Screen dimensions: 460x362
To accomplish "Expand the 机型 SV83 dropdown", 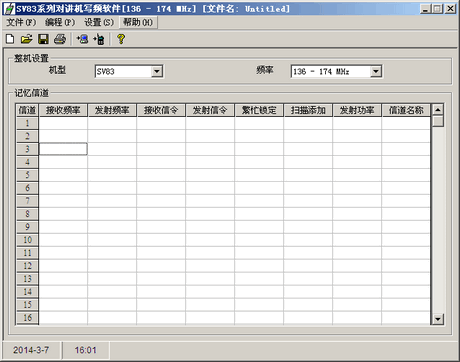I will 157,71.
